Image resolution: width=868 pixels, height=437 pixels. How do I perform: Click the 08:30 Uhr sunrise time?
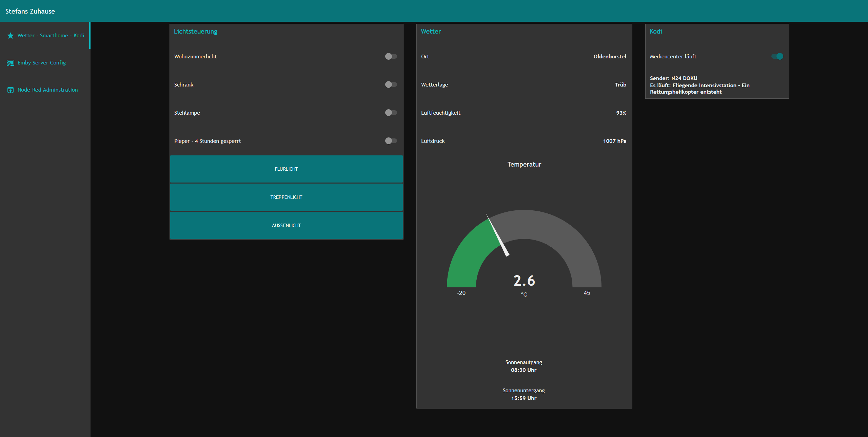(x=524, y=370)
